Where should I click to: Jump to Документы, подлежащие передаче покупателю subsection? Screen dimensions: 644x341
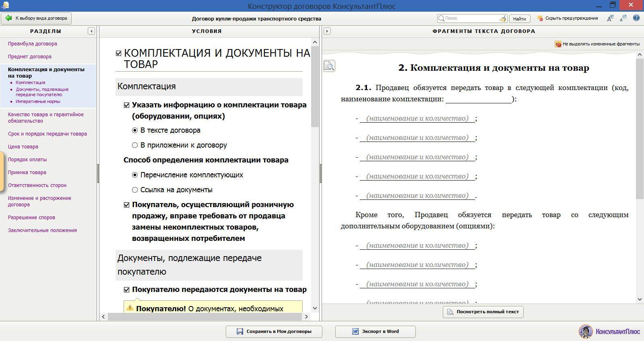pos(42,92)
